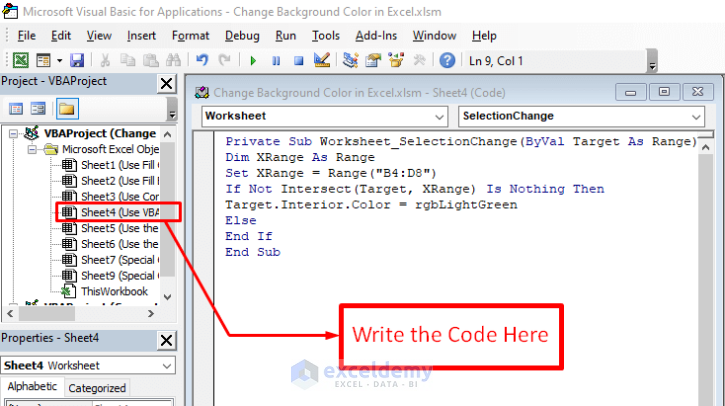This screenshot has height=406, width=725.
Task: Open the File menu
Action: point(26,36)
